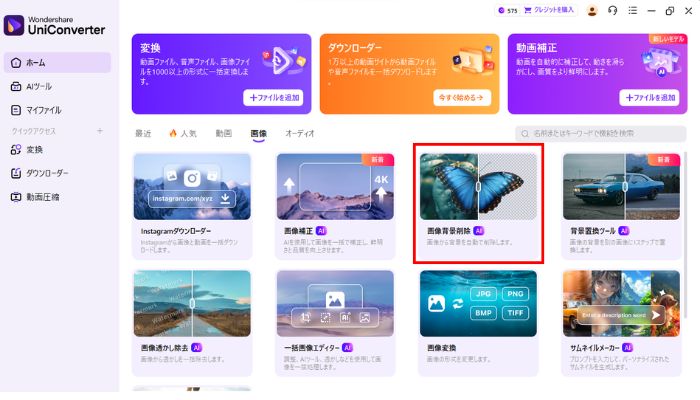
Task: Click AI badge next to サムネイルメーカー
Action: (628, 348)
